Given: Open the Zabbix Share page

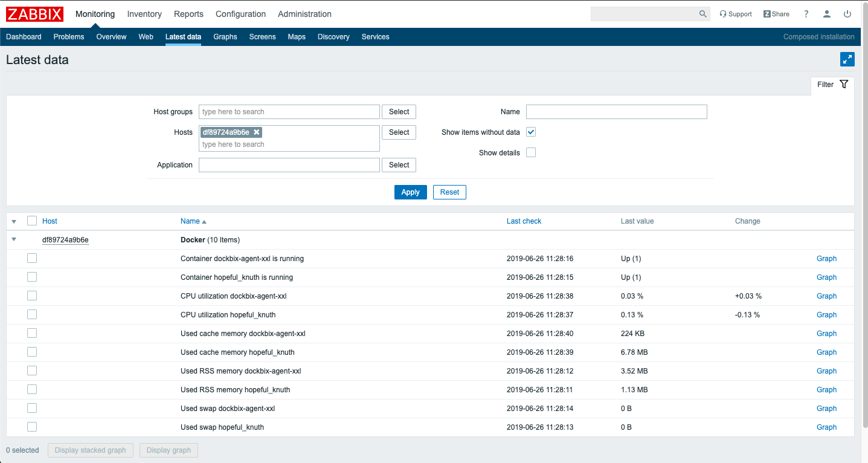Looking at the screenshot, I should tap(776, 13).
